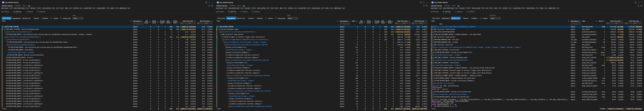Screen dimensions: 644x111
Task: Click the split editor icon in the right panel
Action: click(636, 2)
